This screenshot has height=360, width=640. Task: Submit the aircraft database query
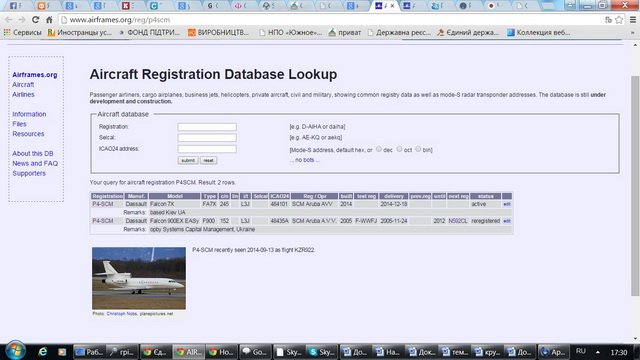point(188,160)
